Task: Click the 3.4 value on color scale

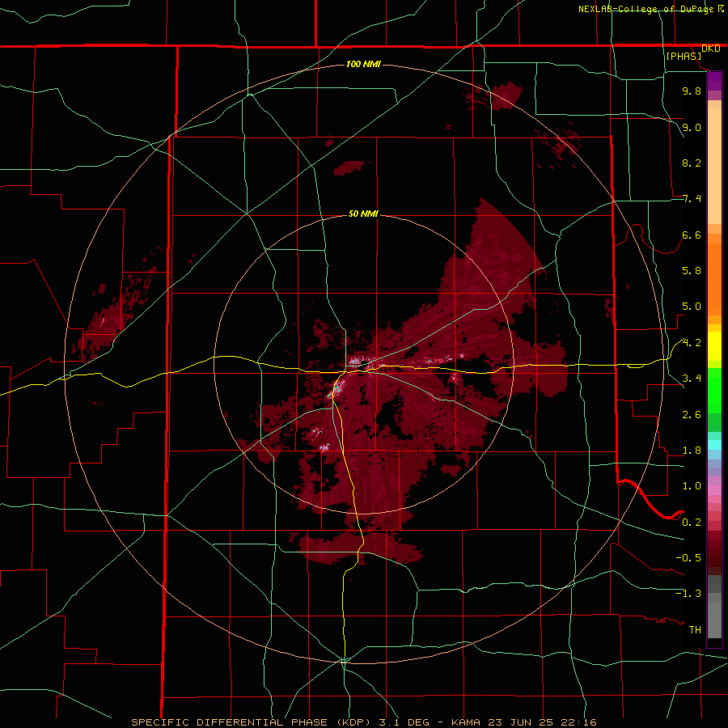Action: tap(692, 379)
